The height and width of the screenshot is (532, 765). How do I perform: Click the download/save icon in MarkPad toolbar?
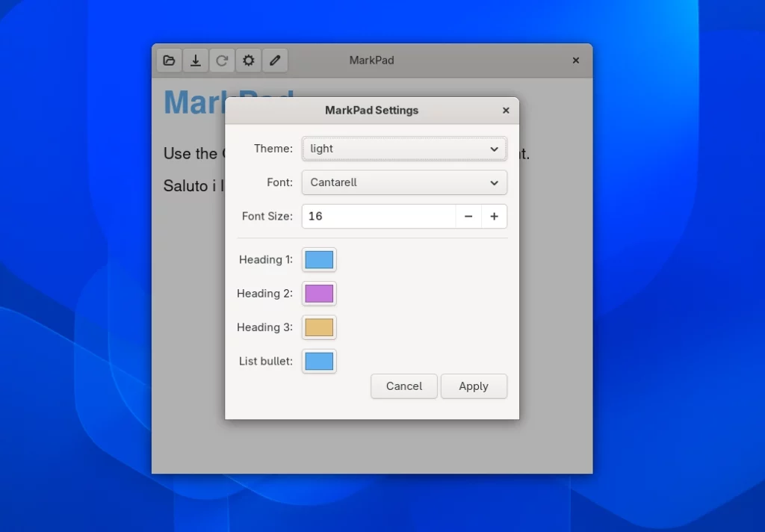point(196,61)
